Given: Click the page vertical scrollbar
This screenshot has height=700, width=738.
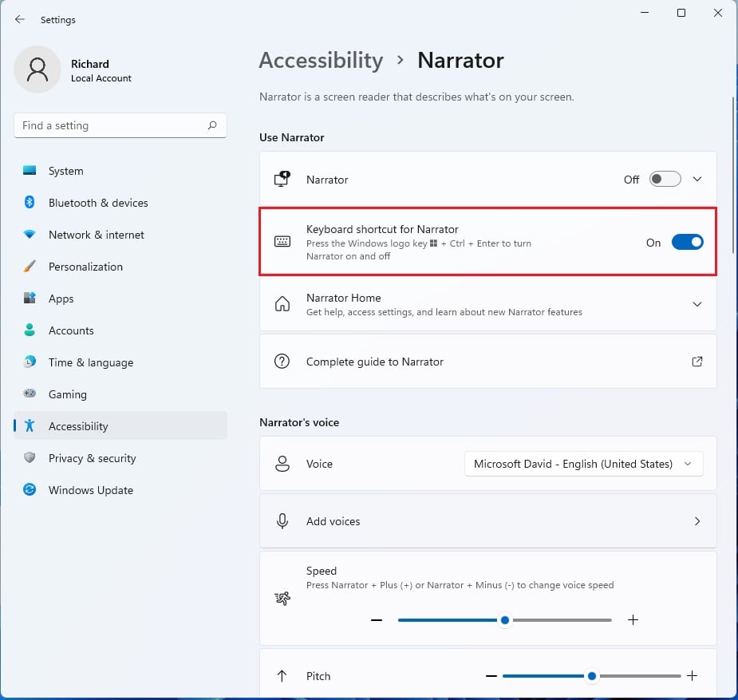Looking at the screenshot, I should tap(733, 175).
